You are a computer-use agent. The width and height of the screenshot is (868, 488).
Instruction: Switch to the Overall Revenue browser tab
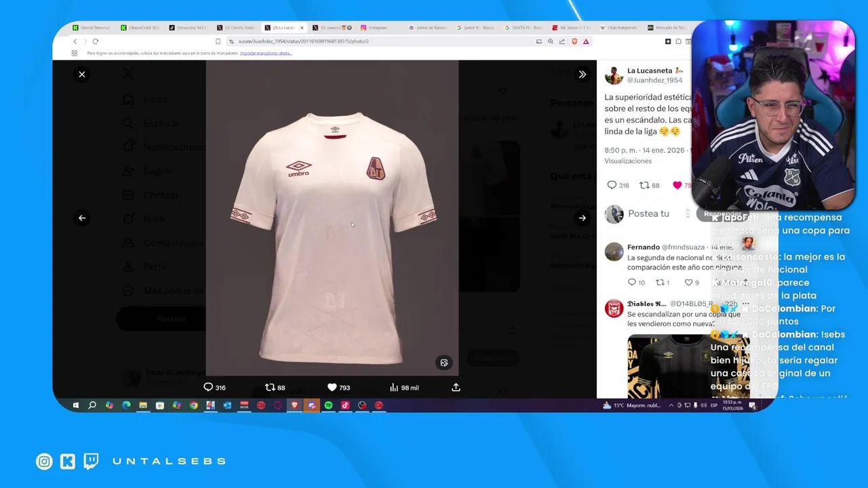click(x=92, y=28)
